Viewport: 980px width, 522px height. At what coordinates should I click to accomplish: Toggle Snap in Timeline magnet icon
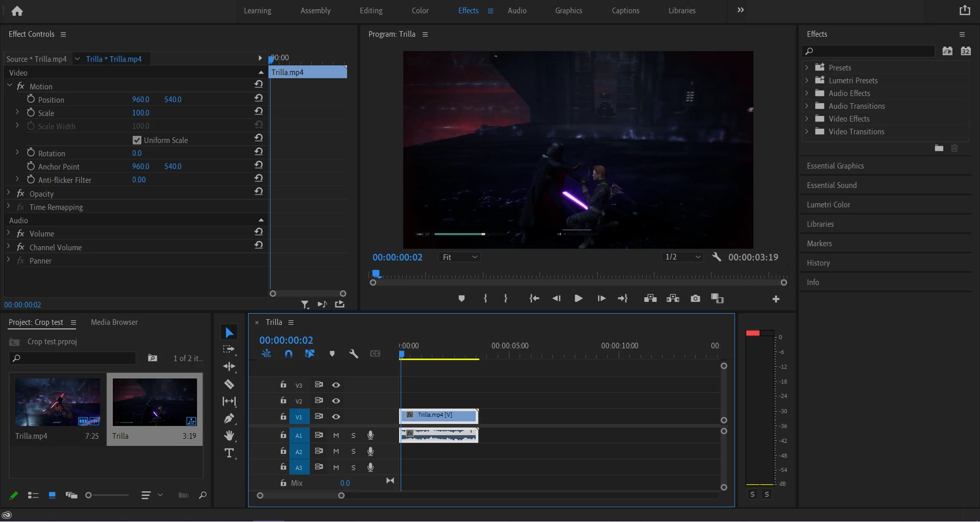pyautogui.click(x=288, y=353)
